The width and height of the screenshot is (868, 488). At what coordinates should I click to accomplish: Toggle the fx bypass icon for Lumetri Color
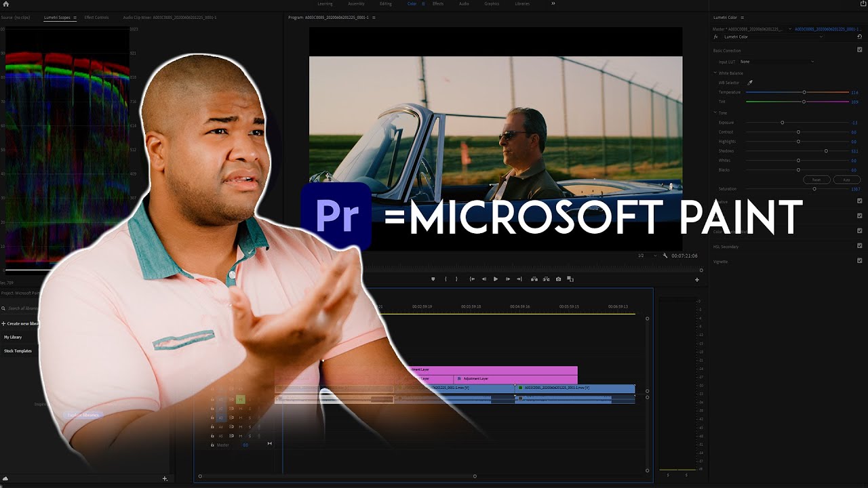[x=715, y=37]
